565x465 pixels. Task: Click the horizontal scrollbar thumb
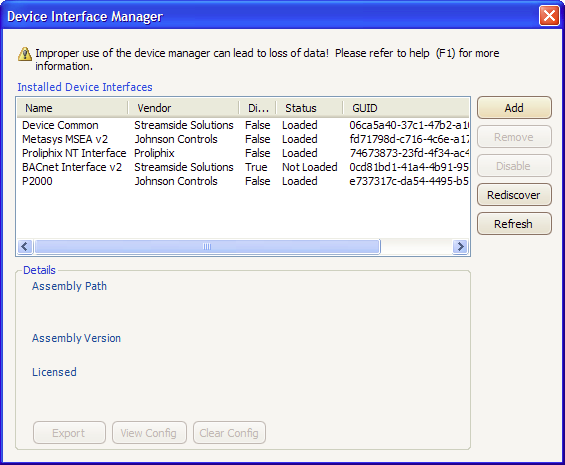207,247
